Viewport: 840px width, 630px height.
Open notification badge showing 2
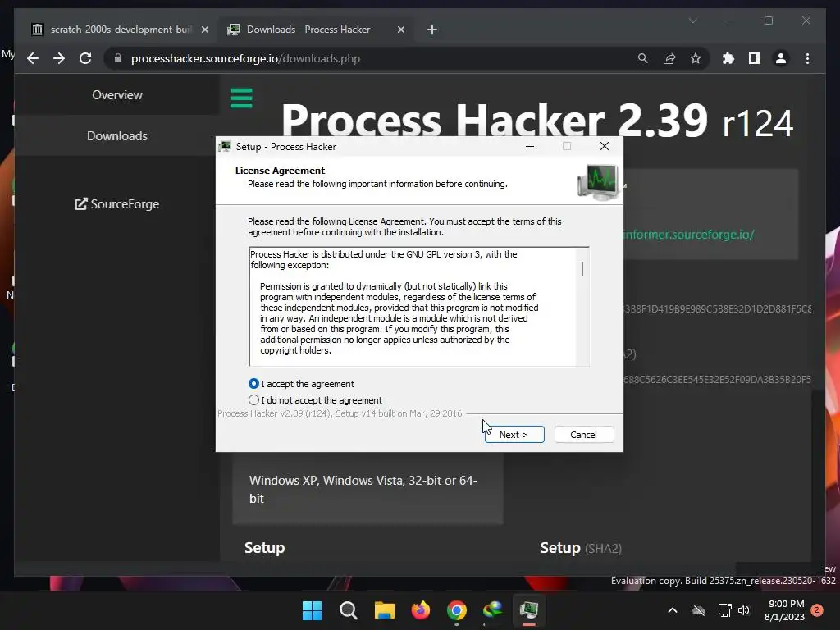[817, 610]
